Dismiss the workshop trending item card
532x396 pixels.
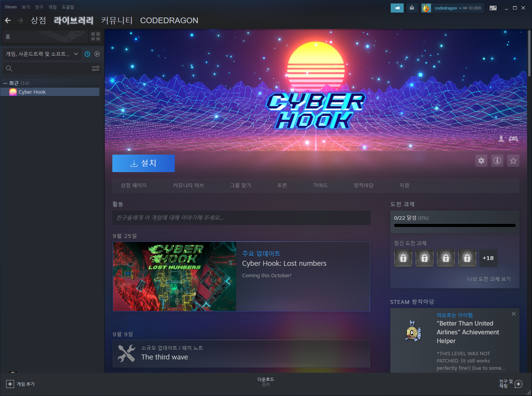coord(514,314)
